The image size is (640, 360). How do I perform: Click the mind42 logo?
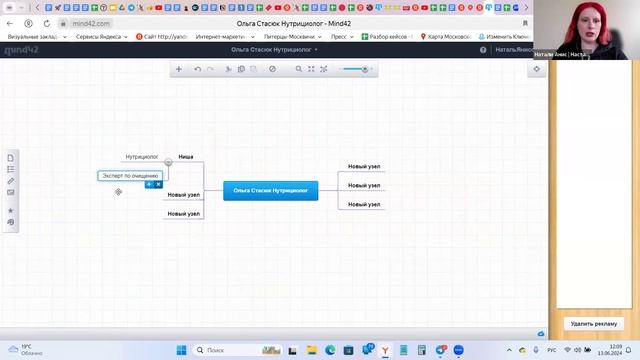point(21,50)
